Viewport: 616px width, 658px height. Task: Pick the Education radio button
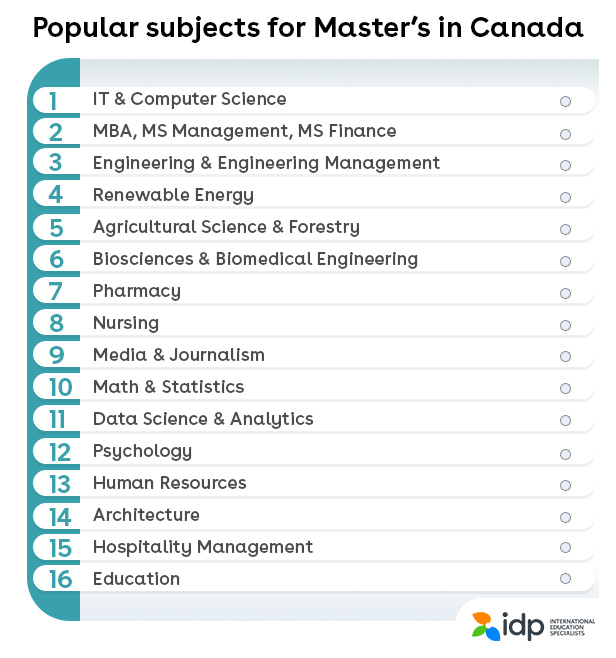tap(565, 578)
